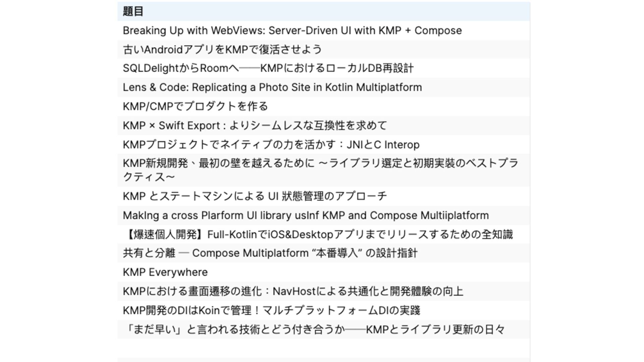
Task: Select row 'KMP × Swift Export'
Action: point(324,126)
